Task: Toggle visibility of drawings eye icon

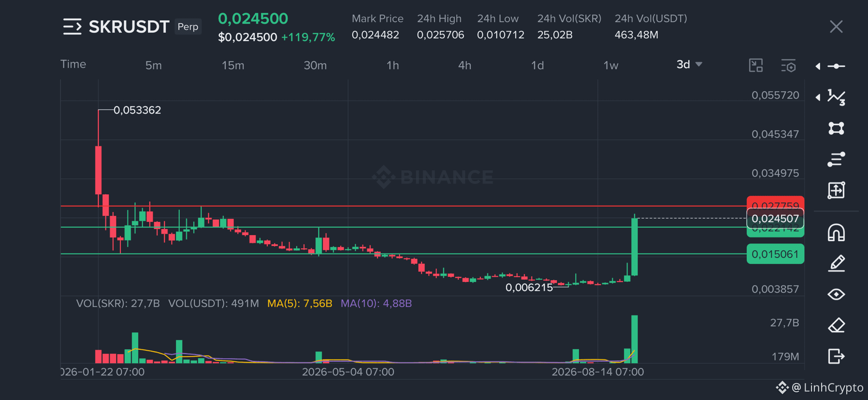Action: pos(837,294)
